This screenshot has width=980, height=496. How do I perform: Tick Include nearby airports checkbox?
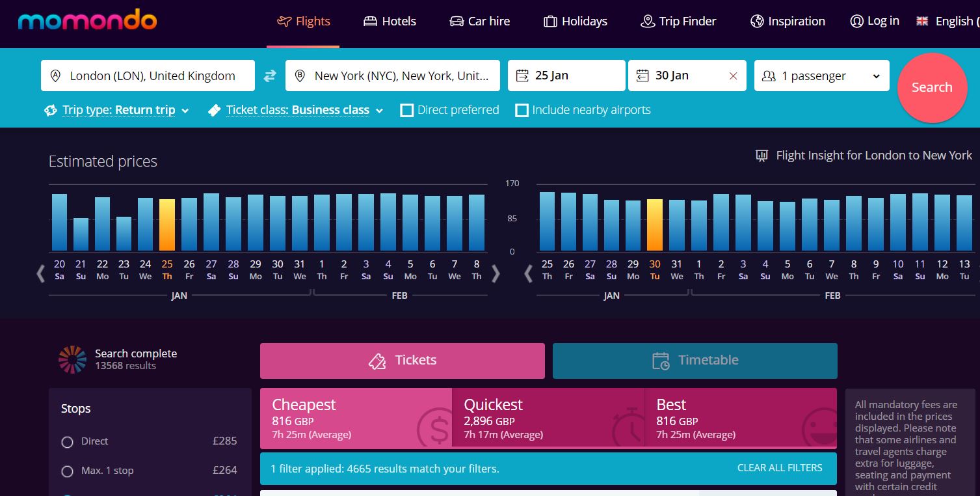[x=522, y=111]
